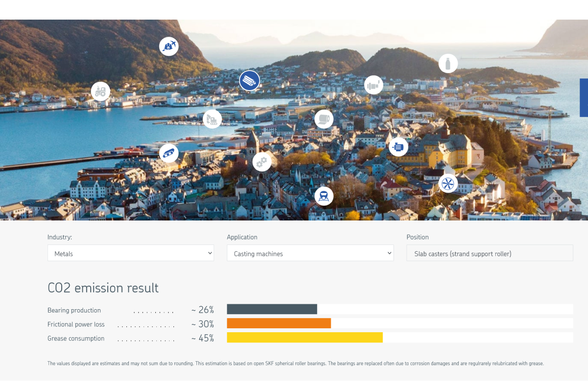Click the fan icon
This screenshot has width=588, height=392.
point(448,184)
